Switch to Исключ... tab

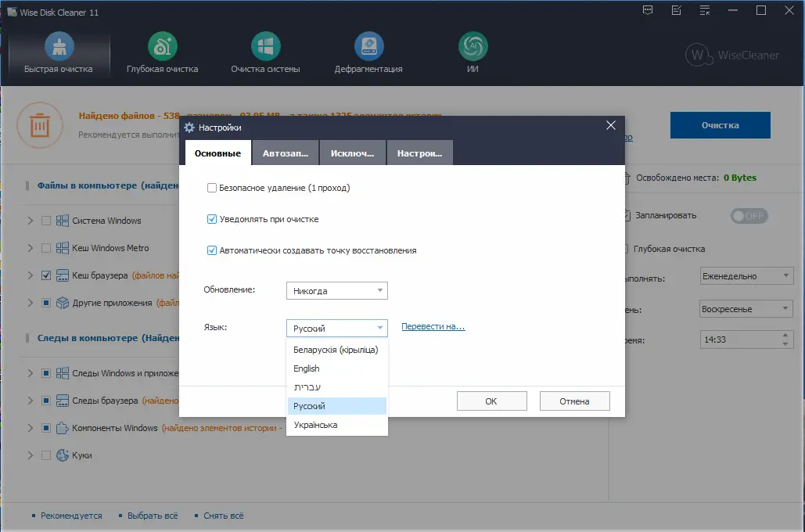click(x=352, y=153)
